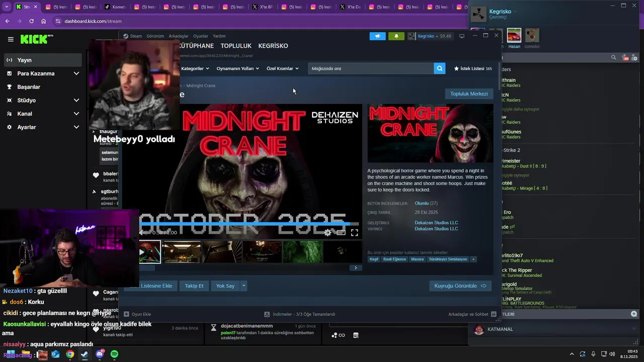Expand Oynamanın Yolları dropdown
The width and height of the screenshot is (644, 362).
point(237,68)
